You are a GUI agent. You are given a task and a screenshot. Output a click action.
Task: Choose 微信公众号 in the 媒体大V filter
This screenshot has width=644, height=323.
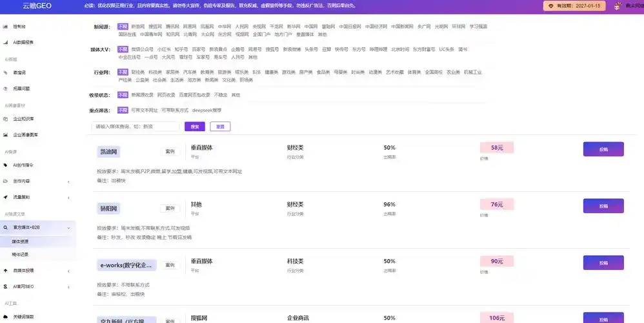tap(142, 49)
